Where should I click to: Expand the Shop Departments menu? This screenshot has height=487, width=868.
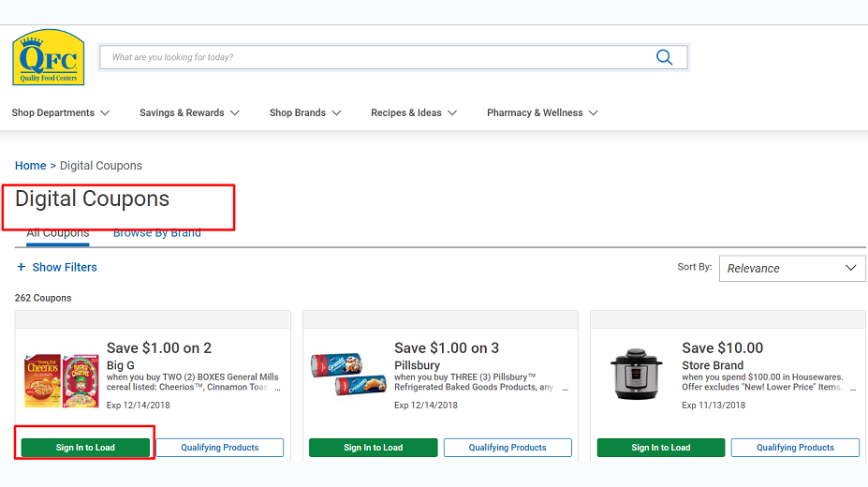pyautogui.click(x=61, y=113)
